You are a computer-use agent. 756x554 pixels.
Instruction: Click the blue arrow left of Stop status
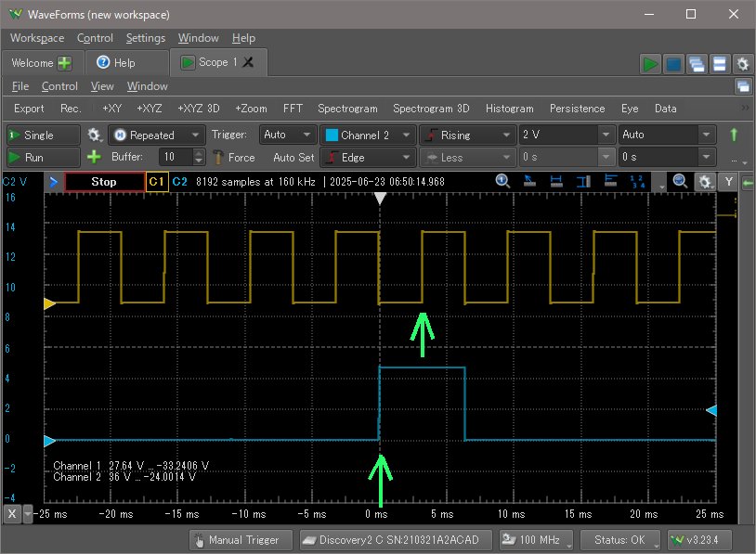point(53,182)
